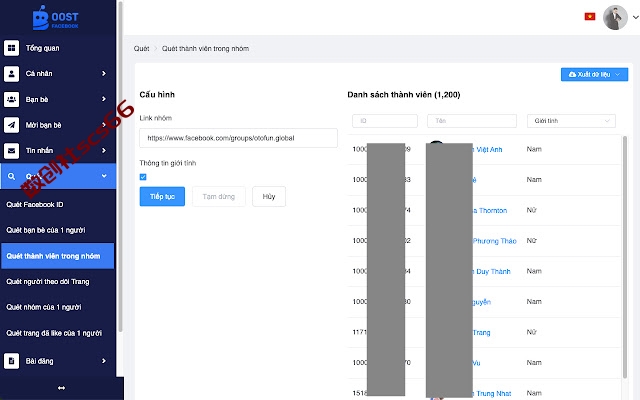This screenshot has width=640, height=400.
Task: Open the Tổng quan dashboard icon
Action: (x=11, y=48)
